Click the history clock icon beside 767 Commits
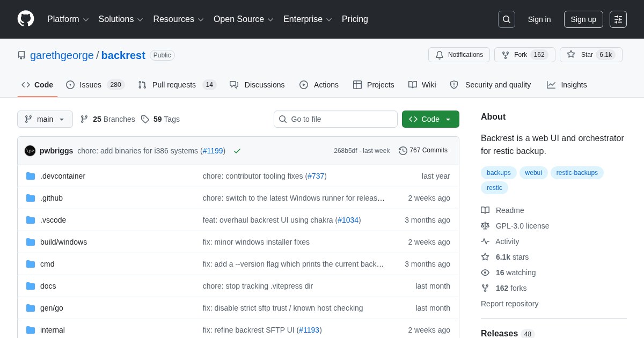 tap(403, 151)
